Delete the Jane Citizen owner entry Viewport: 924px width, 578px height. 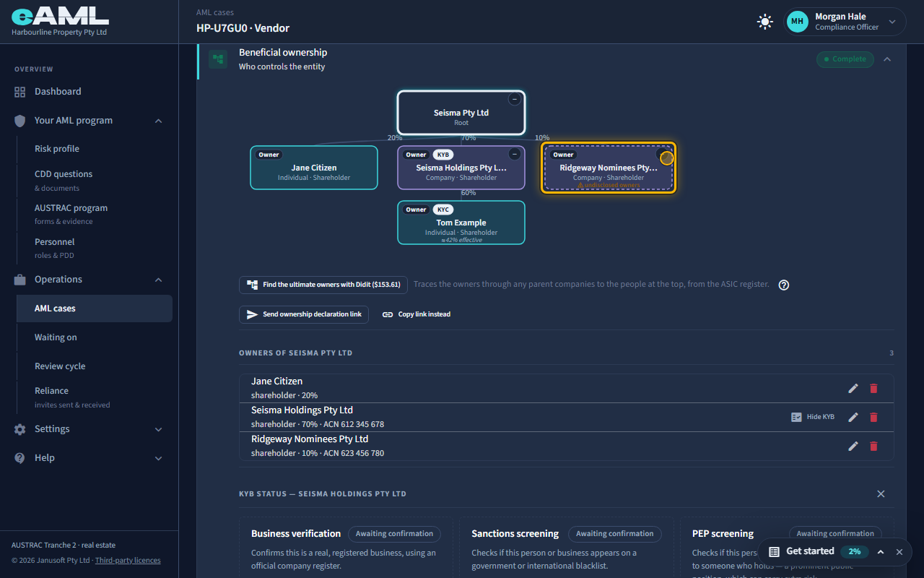click(873, 388)
